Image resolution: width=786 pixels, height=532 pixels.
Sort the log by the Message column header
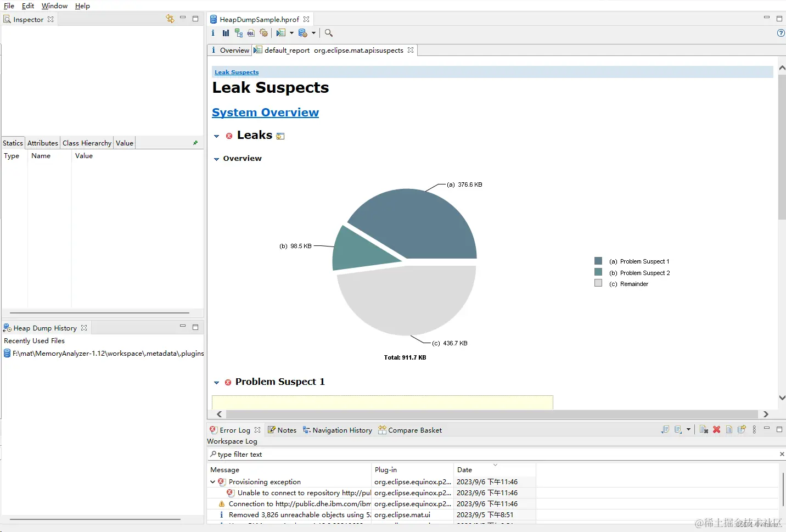[x=289, y=469]
